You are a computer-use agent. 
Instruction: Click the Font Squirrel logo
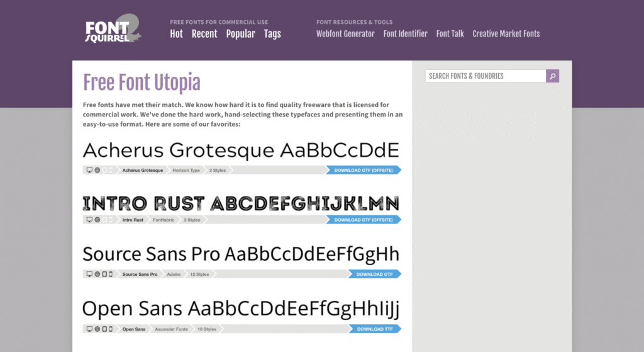point(113,28)
